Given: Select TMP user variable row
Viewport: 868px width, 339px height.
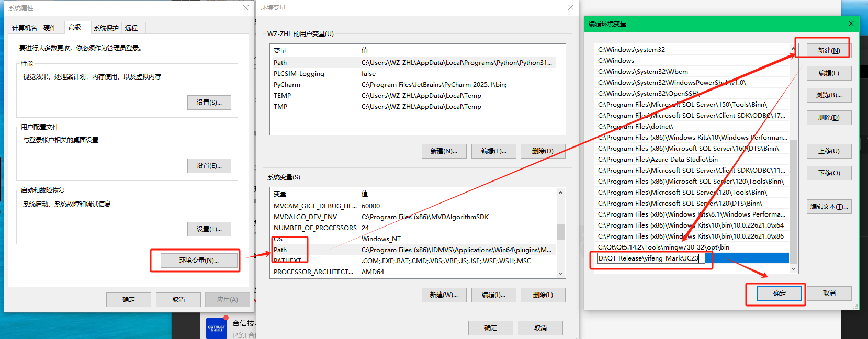Looking at the screenshot, I should [x=412, y=107].
